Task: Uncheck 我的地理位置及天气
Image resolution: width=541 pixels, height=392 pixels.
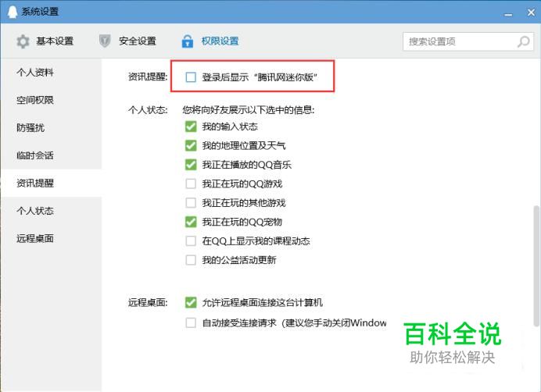Action: (x=191, y=145)
